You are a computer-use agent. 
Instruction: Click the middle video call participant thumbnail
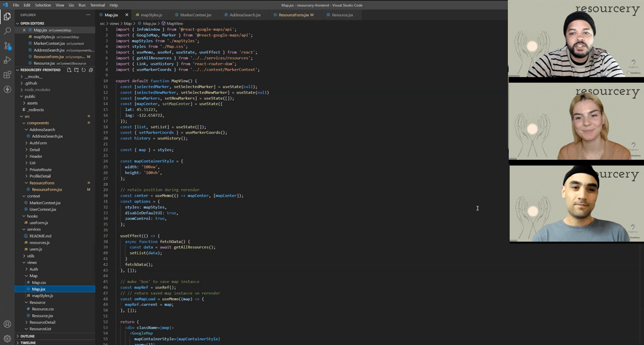pyautogui.click(x=576, y=121)
